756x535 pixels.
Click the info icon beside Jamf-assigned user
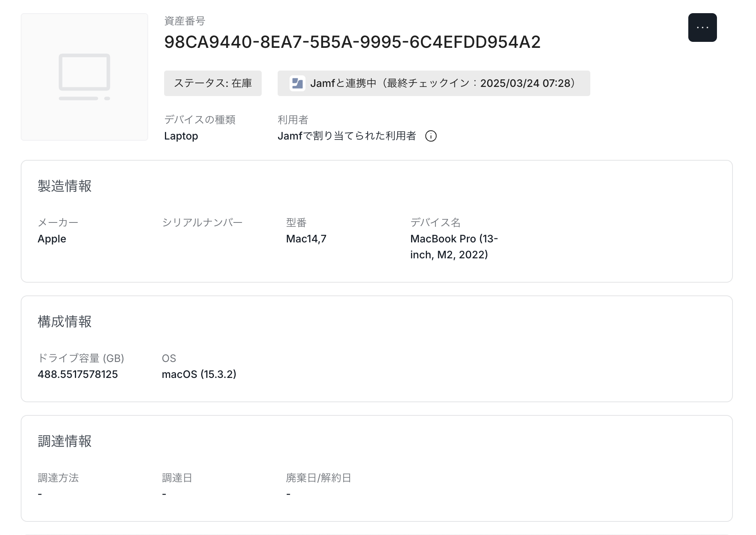431,136
